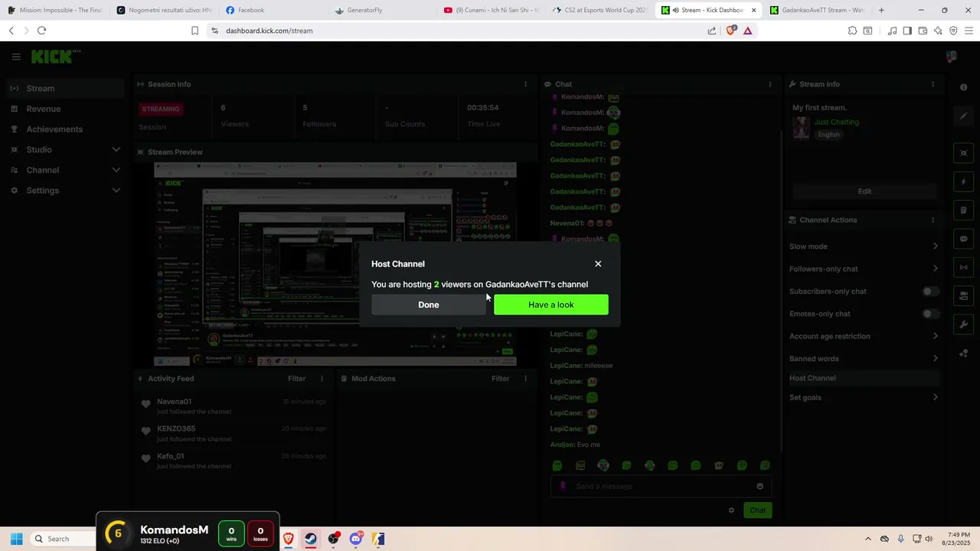Toggle Subscribers-only chat switch
The height and width of the screenshot is (551, 980).
coord(930,292)
